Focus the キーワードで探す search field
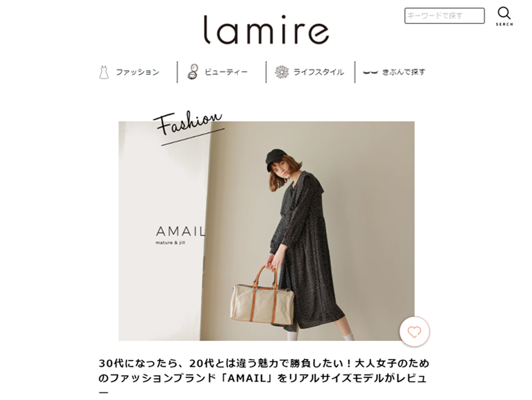The image size is (532, 400). click(x=444, y=16)
